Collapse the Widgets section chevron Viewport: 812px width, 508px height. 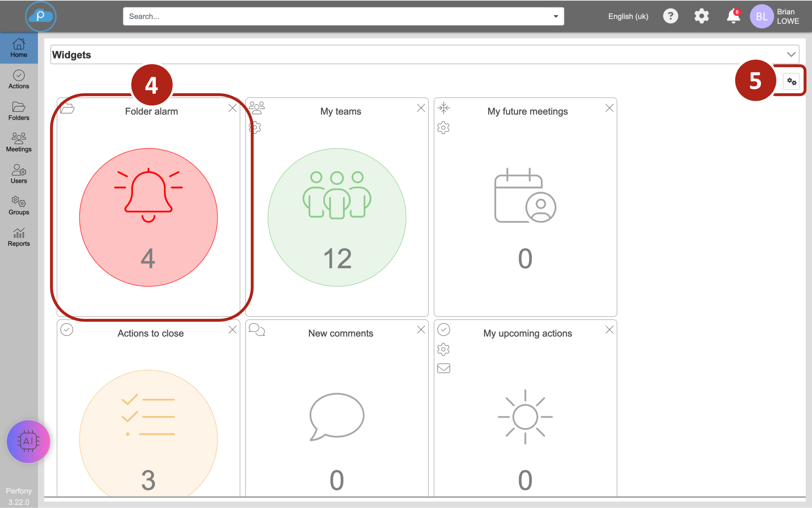point(791,54)
